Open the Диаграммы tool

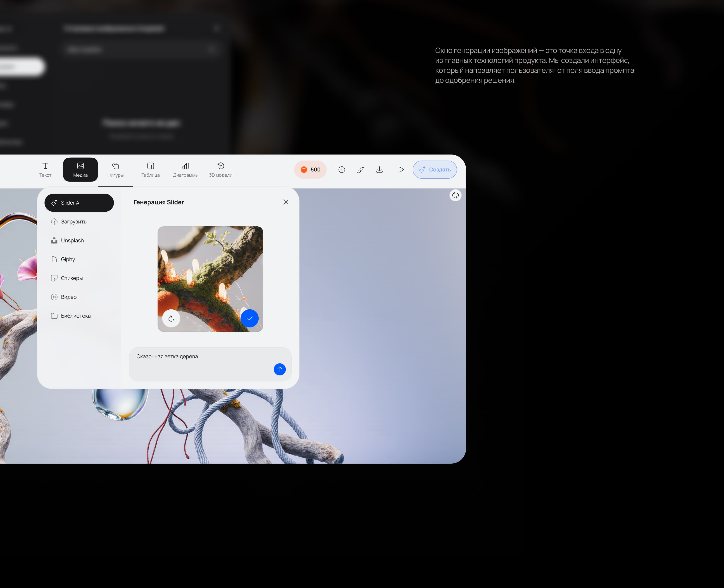(186, 170)
